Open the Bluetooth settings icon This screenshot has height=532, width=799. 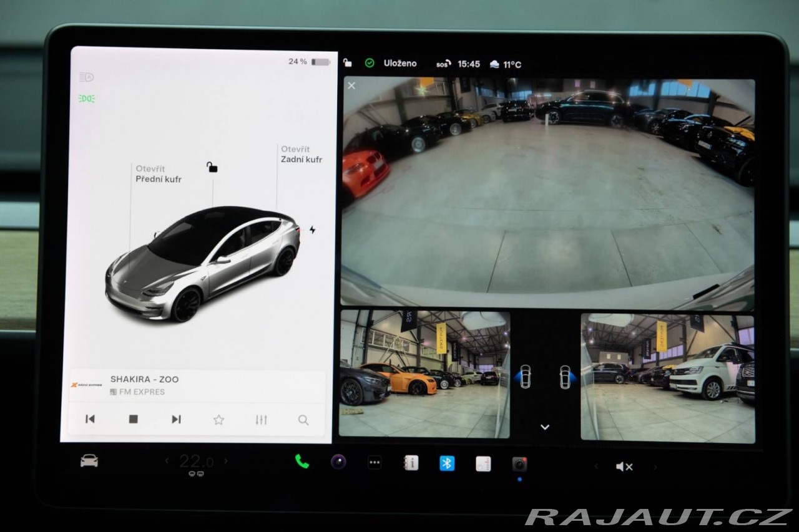point(447,463)
